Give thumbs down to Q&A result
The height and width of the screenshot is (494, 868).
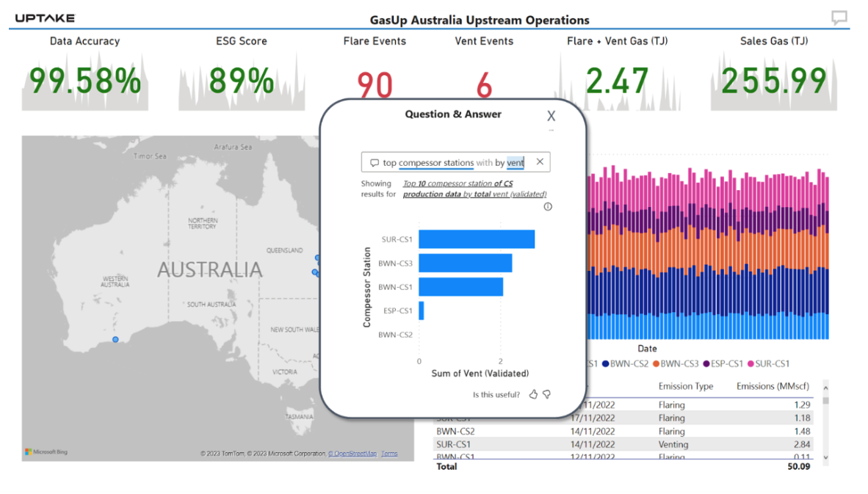[x=547, y=394]
